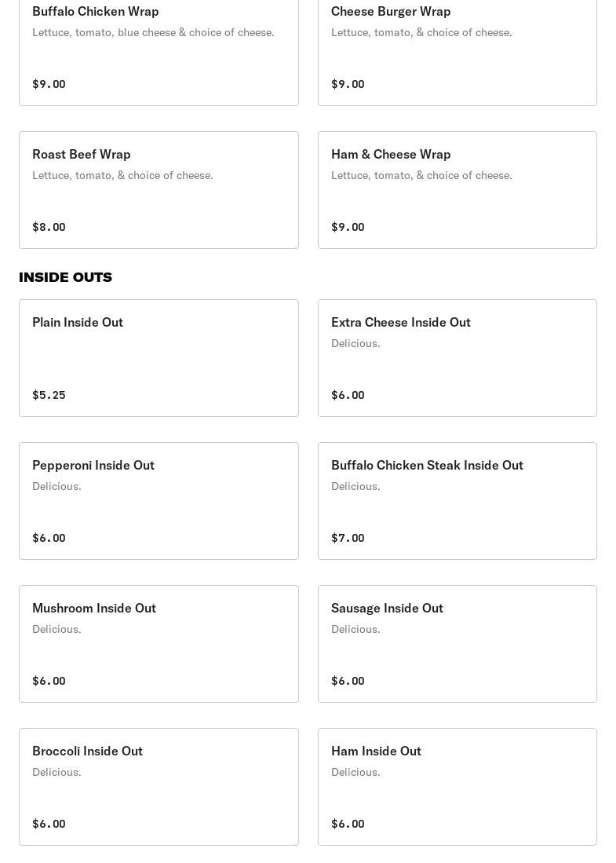Click the Delicious text under Sausage Inside Out

[355, 629]
